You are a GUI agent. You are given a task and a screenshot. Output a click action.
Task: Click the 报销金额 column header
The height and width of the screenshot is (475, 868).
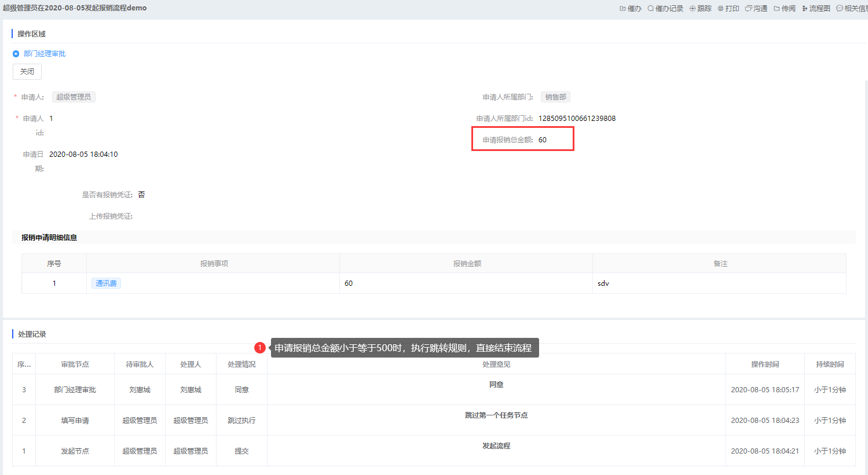[x=467, y=264]
